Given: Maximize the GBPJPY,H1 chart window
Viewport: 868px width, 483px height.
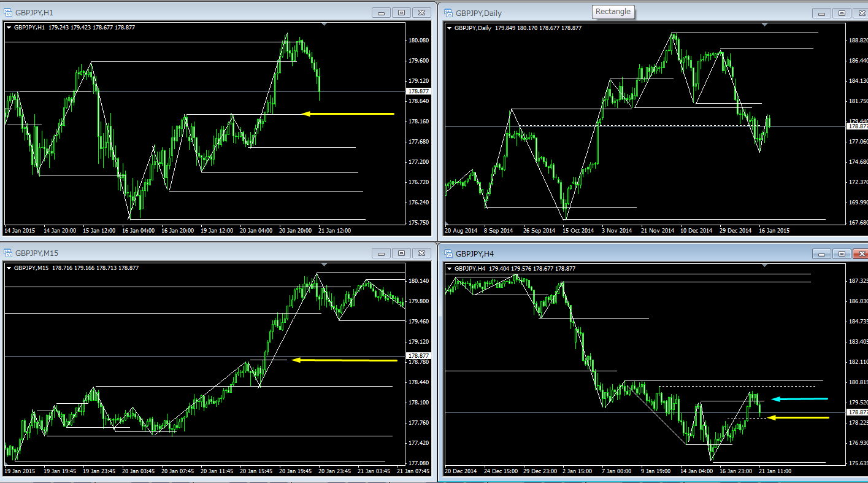Looking at the screenshot, I should (x=401, y=13).
